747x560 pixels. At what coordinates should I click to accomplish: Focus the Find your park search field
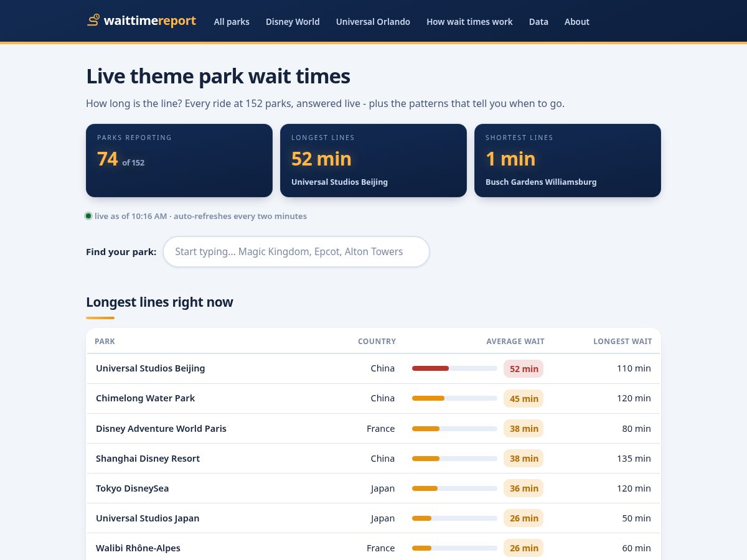[296, 251]
